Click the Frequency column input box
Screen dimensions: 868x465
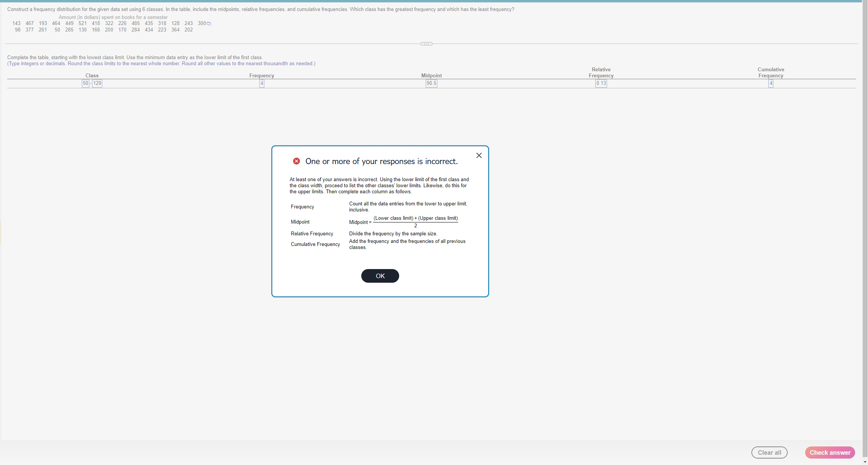(x=262, y=83)
